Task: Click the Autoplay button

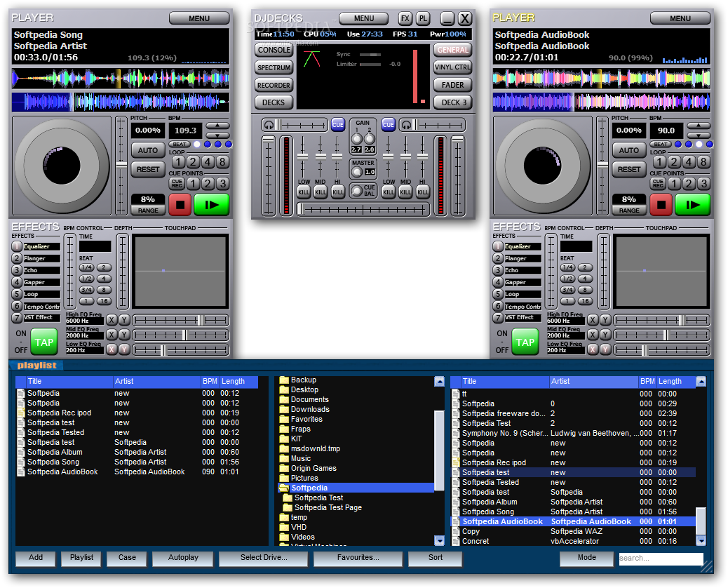Action: point(183,558)
